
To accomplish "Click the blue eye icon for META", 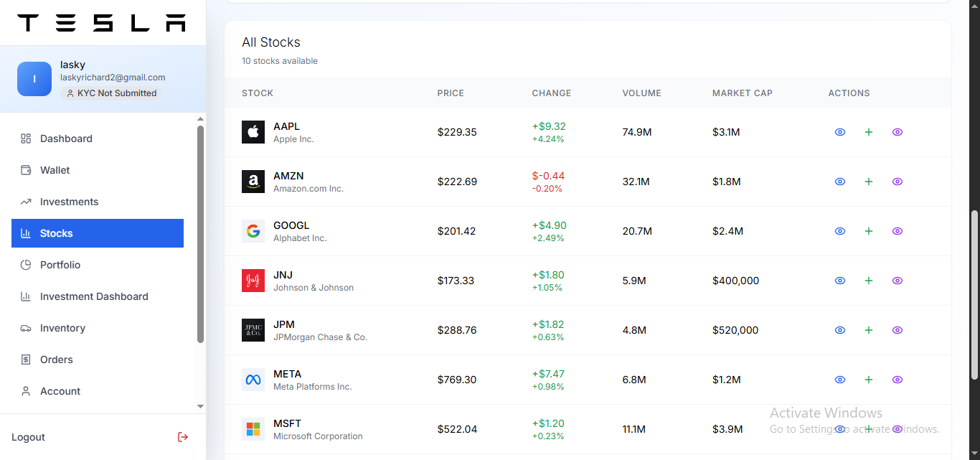I will 840,380.
